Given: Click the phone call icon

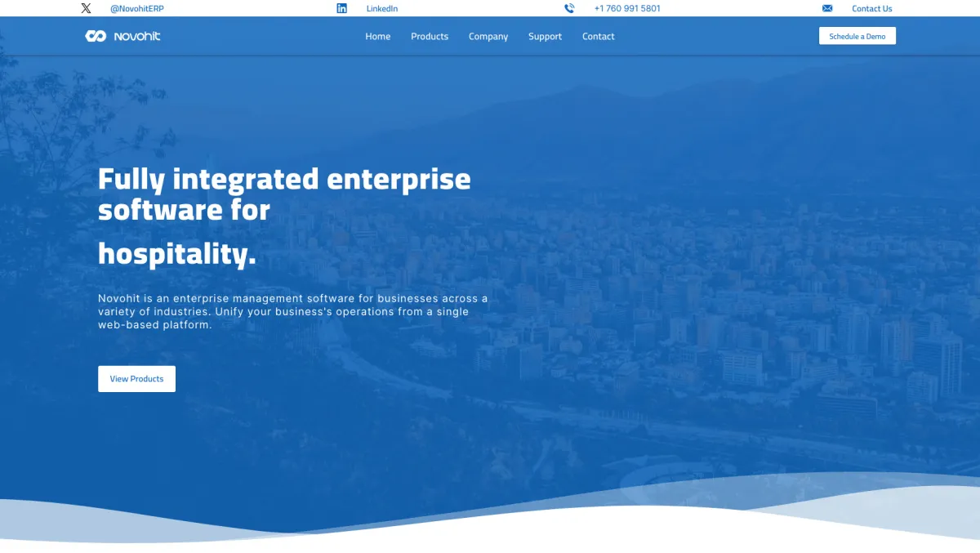Looking at the screenshot, I should [569, 8].
